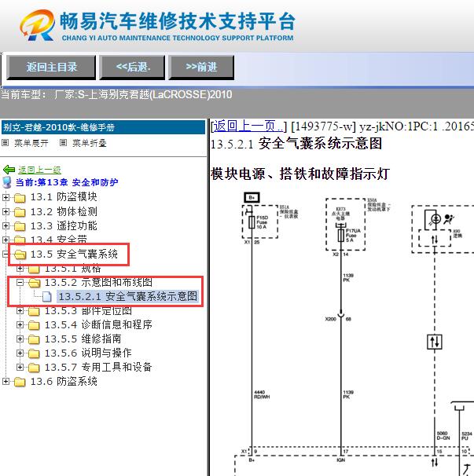Open tree item 13.1 防盗模块
This screenshot has height=476, width=474.
click(64, 197)
